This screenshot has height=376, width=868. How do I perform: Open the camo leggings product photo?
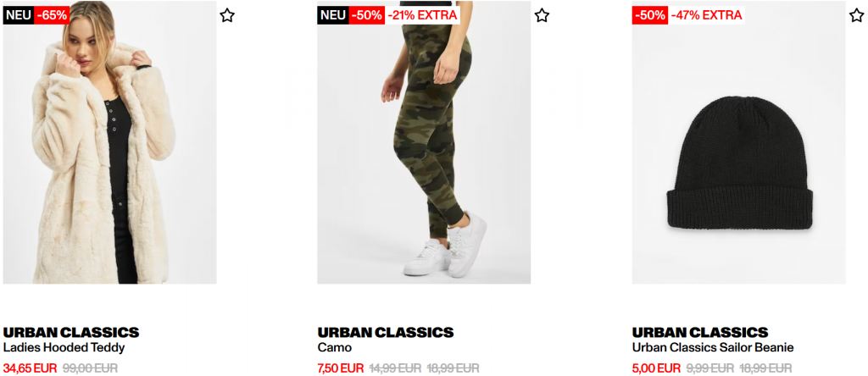pyautogui.click(x=424, y=142)
